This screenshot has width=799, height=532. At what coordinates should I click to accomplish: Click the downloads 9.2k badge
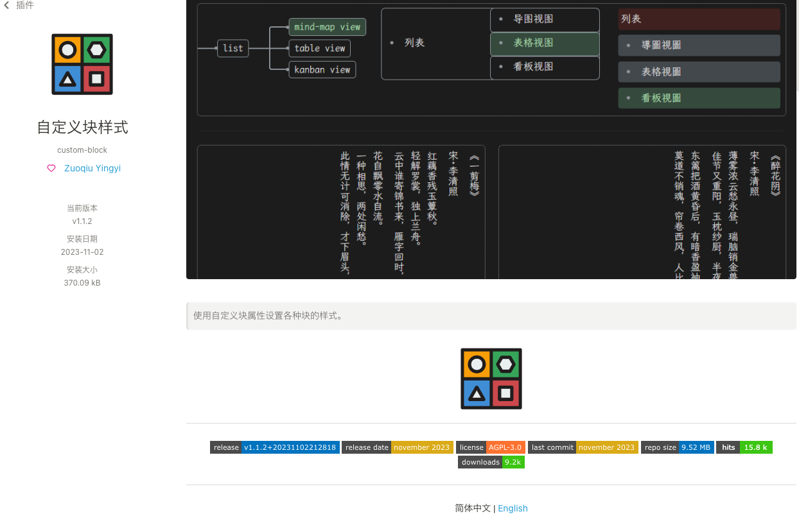click(491, 462)
